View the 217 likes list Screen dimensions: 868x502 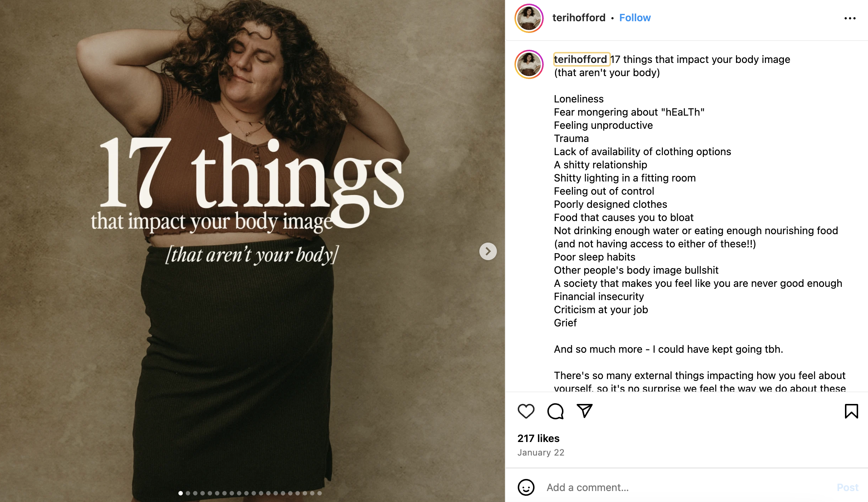pos(538,438)
